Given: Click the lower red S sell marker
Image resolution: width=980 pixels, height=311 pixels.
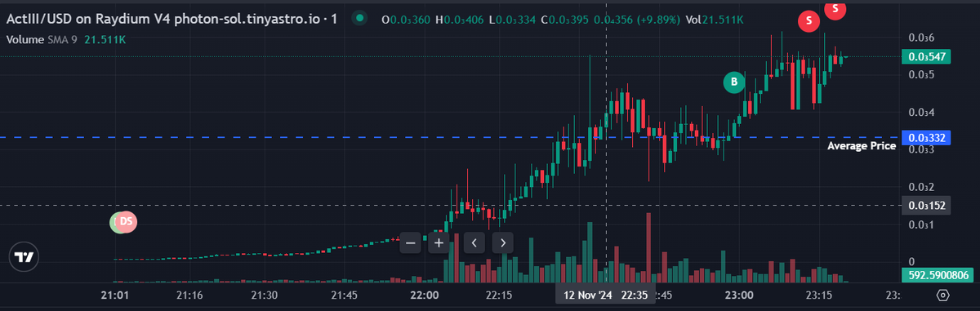Looking at the screenshot, I should coord(808,21).
